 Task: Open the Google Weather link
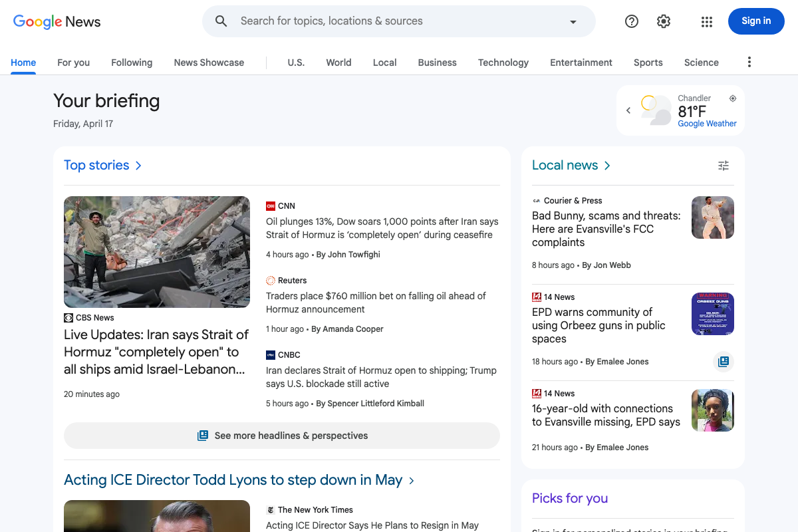point(707,124)
